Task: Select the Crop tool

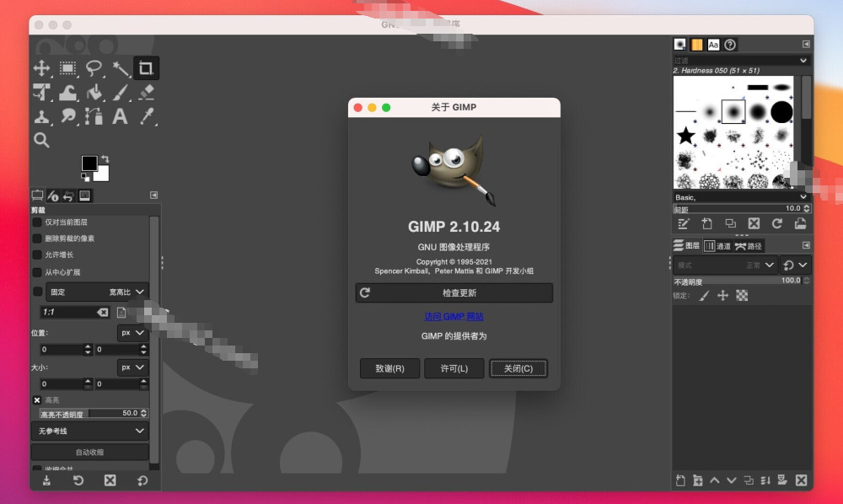Action: coord(146,68)
